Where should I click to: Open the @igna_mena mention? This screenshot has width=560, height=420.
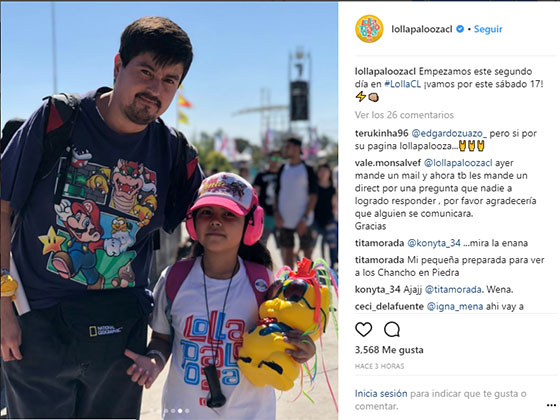point(455,306)
